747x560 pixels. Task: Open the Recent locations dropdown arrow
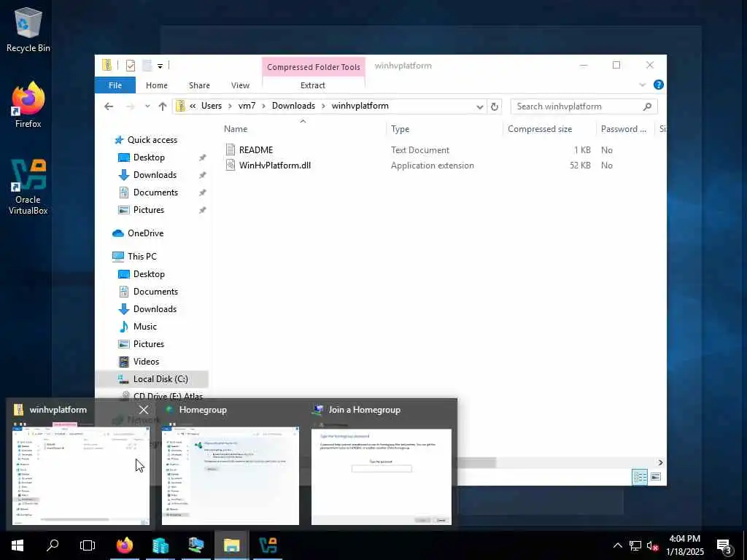tap(147, 106)
